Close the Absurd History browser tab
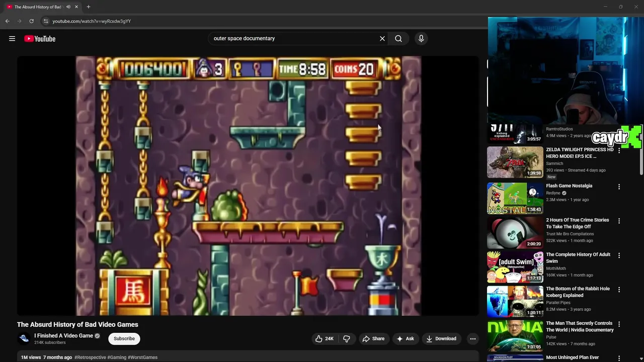Image resolution: width=644 pixels, height=362 pixels. 76,7
